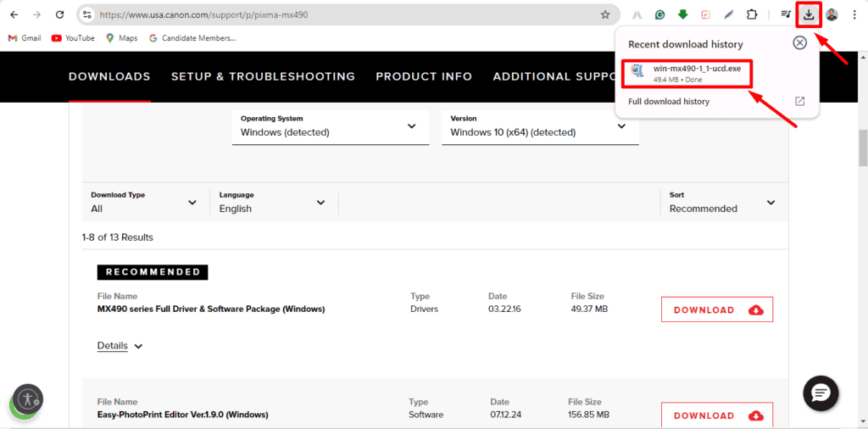Viewport: 868px width, 429px height.
Task: Open the media control playlist icon
Action: 786,15
